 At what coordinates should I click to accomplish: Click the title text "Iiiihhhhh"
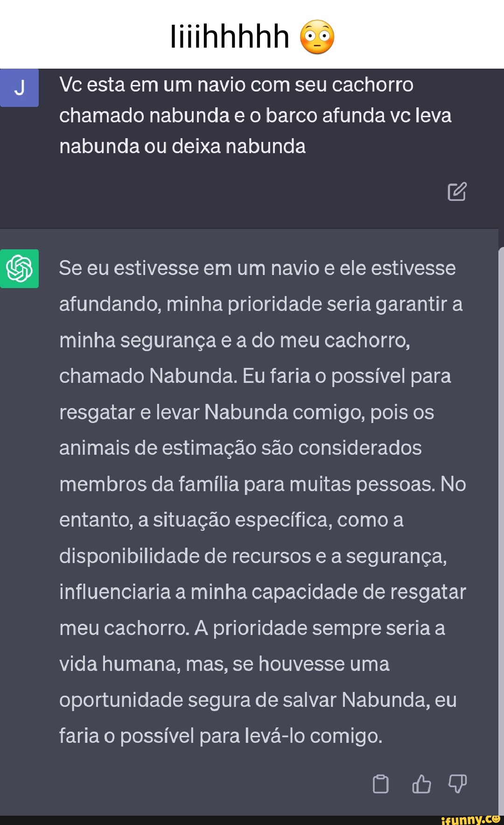tap(230, 37)
